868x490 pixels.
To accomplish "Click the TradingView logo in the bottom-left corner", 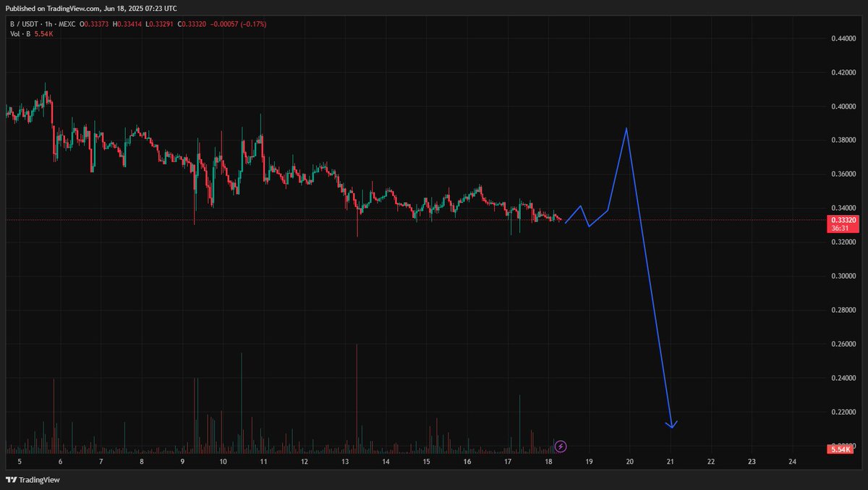I will [32, 480].
